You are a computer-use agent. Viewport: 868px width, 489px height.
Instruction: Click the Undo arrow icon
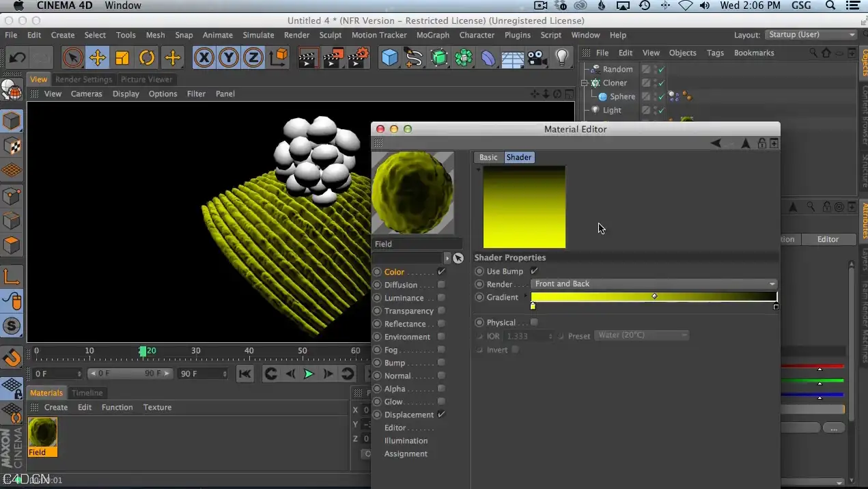tap(18, 58)
